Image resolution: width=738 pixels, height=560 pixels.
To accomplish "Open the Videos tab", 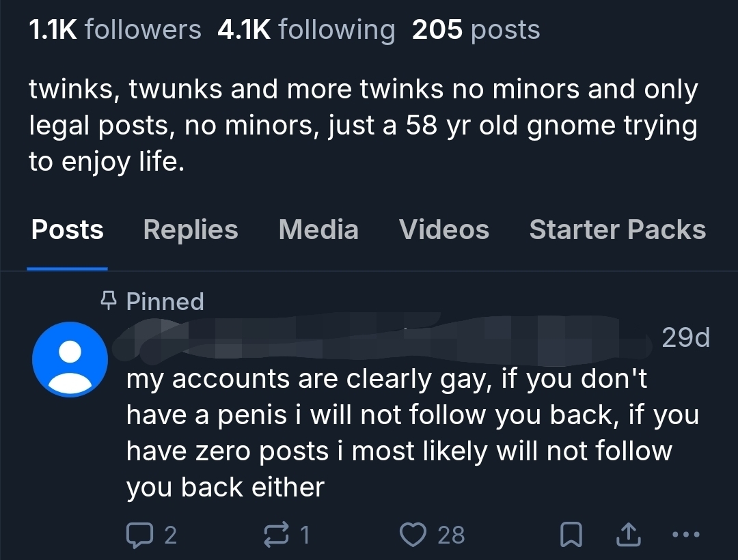I will coord(443,229).
